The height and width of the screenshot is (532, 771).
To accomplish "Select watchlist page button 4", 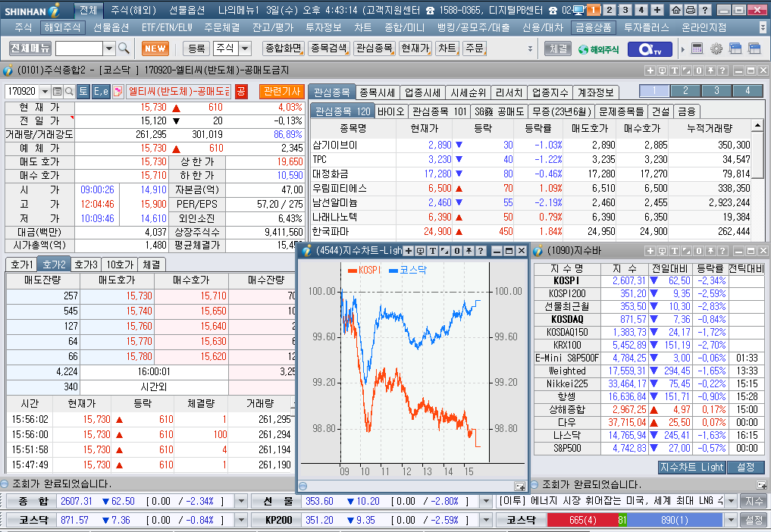I will [747, 90].
